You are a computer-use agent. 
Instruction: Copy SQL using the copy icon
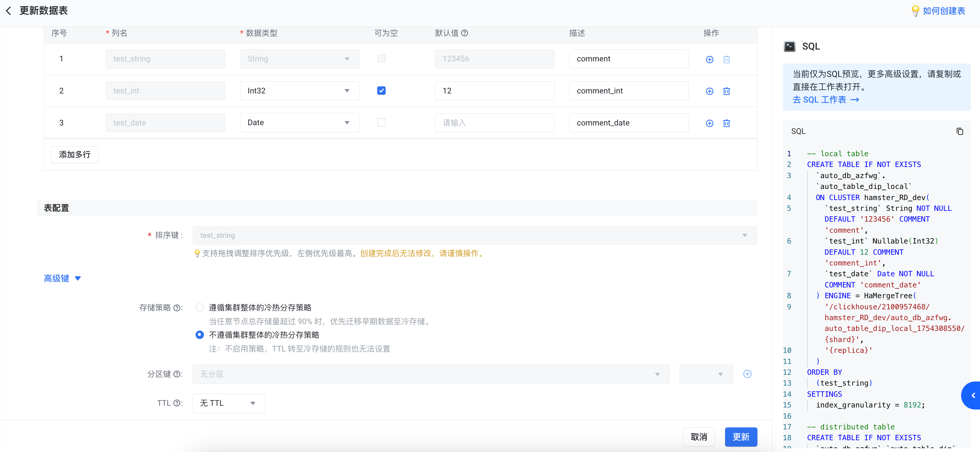[959, 132]
